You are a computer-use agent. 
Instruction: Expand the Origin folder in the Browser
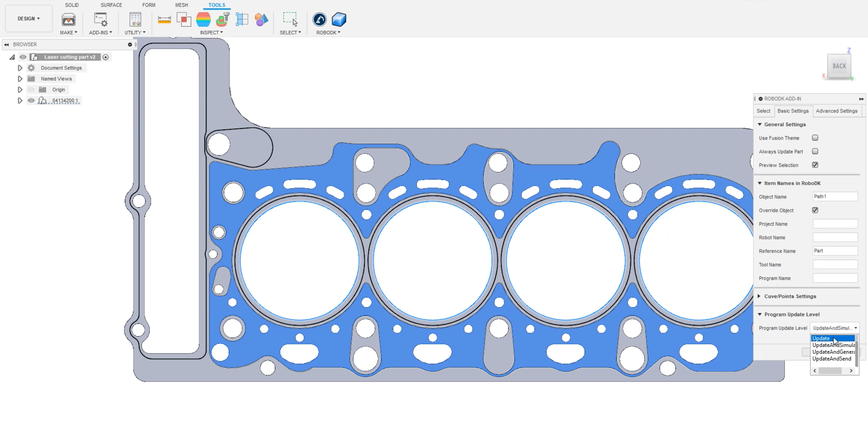tap(20, 90)
